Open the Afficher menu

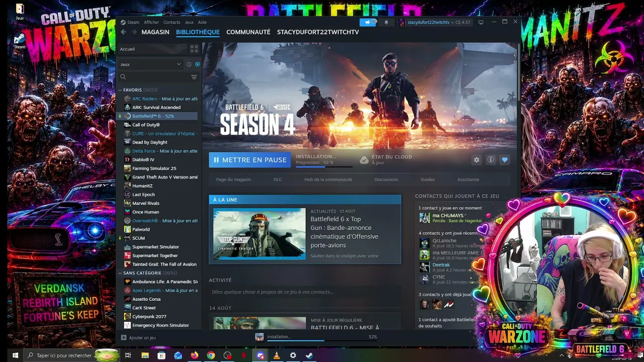click(151, 22)
